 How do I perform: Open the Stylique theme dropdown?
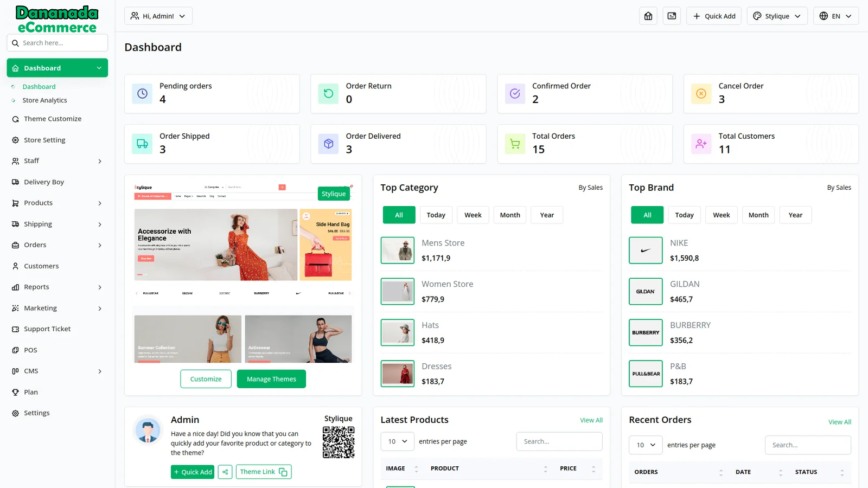777,16
